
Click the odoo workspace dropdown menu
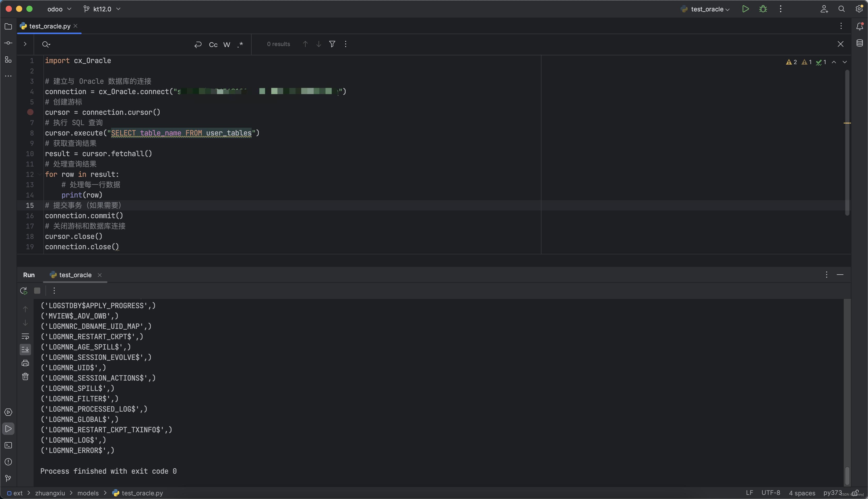tap(58, 9)
